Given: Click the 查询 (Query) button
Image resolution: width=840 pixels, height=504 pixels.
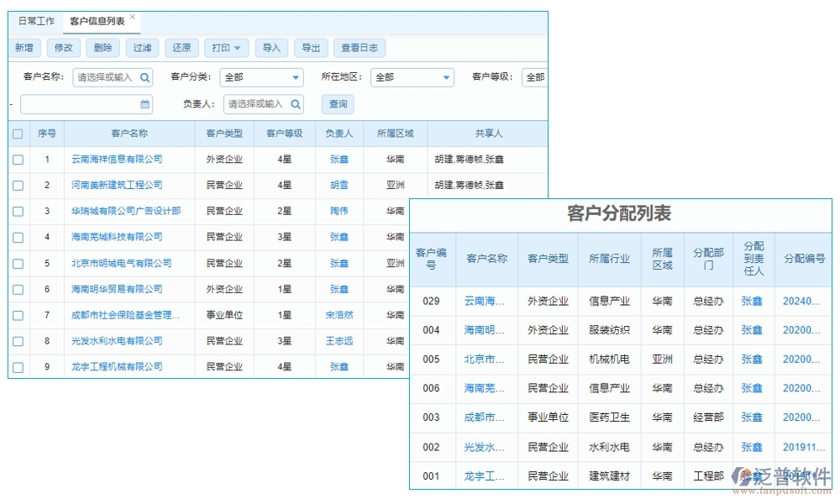Looking at the screenshot, I should 337,103.
